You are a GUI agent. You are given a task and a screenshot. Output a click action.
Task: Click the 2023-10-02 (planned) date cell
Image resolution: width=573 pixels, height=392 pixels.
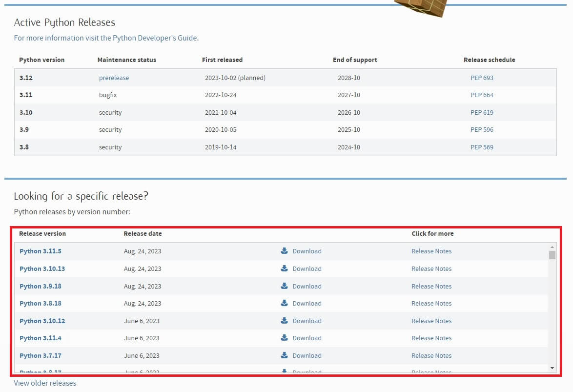(235, 78)
